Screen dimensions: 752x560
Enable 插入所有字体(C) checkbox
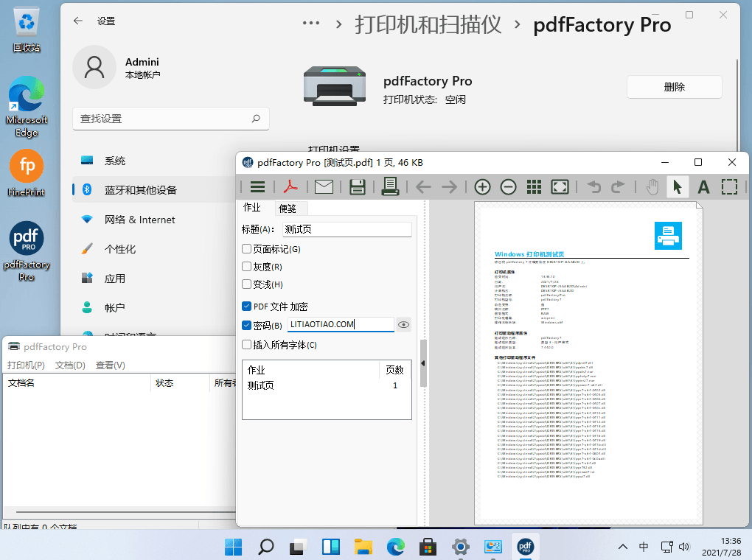pos(246,345)
